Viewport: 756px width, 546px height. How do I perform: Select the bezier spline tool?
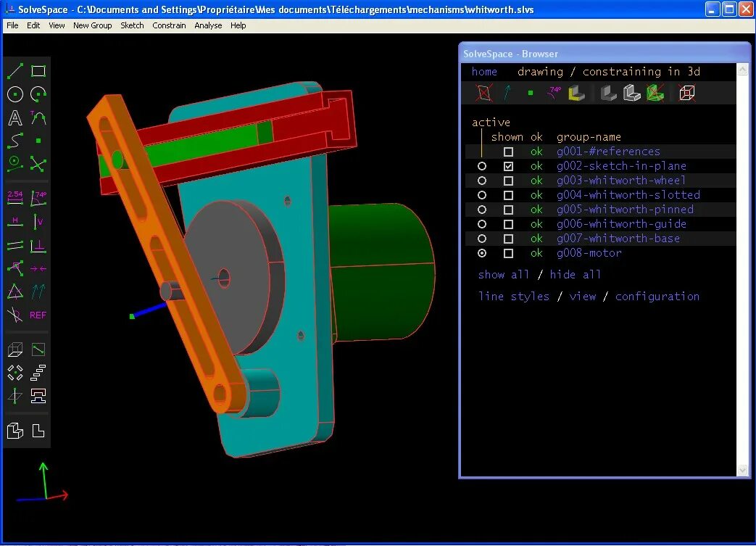point(15,141)
